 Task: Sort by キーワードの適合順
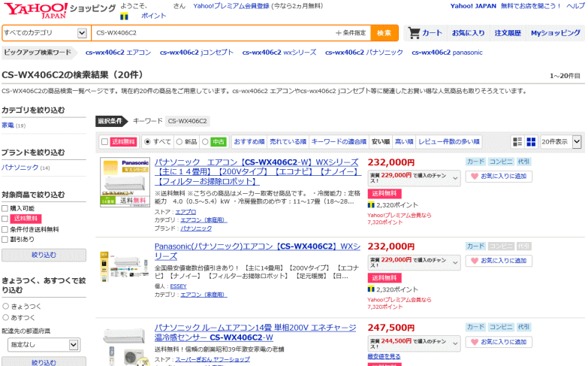[339, 142]
